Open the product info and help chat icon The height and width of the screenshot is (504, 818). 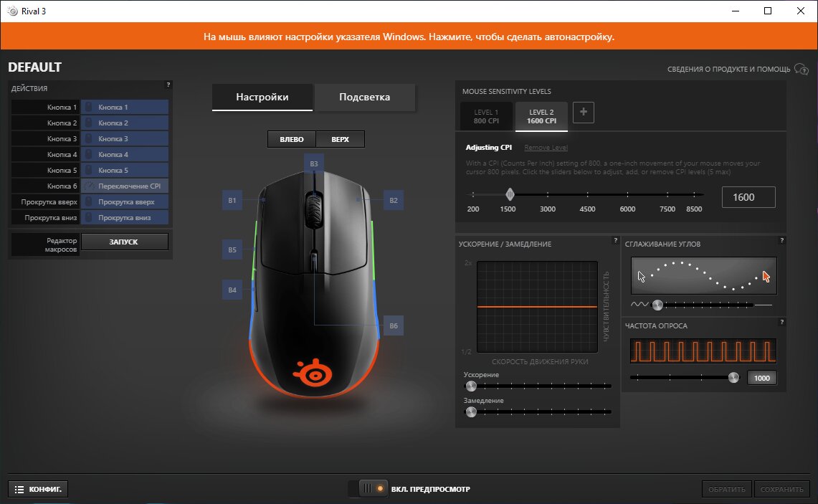(801, 69)
